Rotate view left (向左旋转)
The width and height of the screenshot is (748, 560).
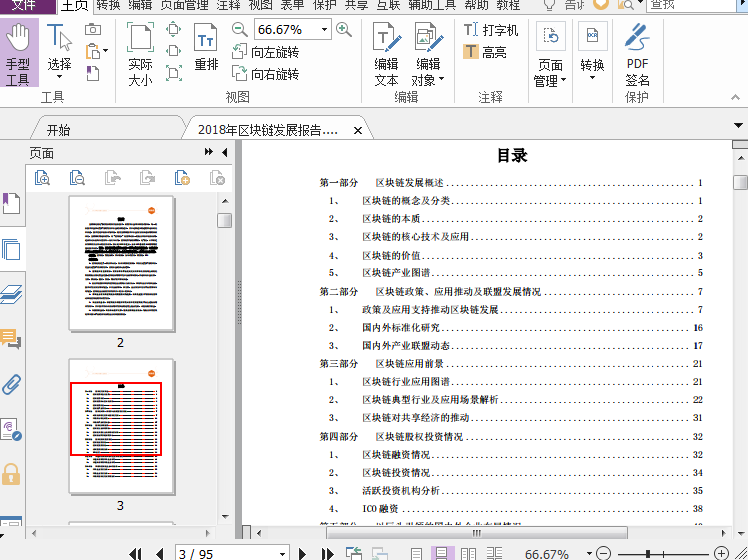[x=266, y=52]
